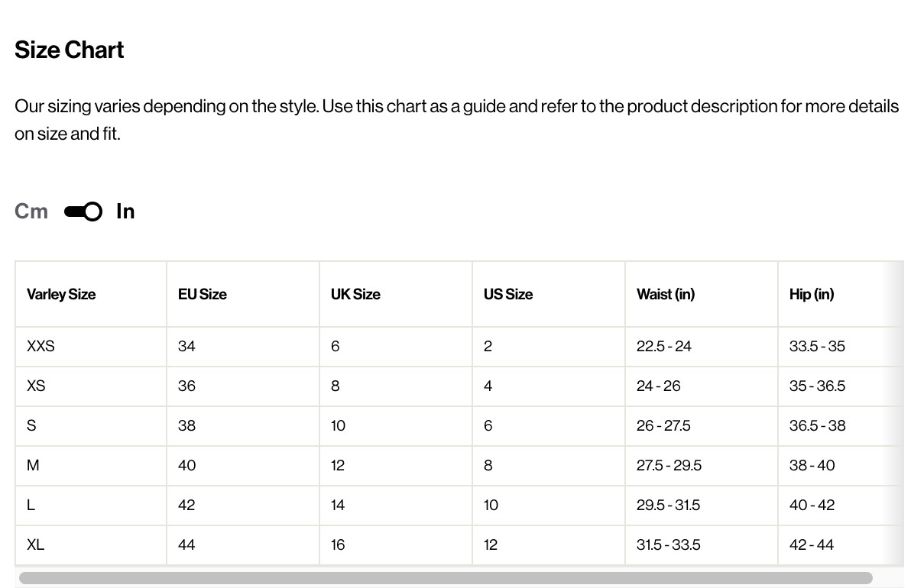Select the M size row label

(x=33, y=466)
